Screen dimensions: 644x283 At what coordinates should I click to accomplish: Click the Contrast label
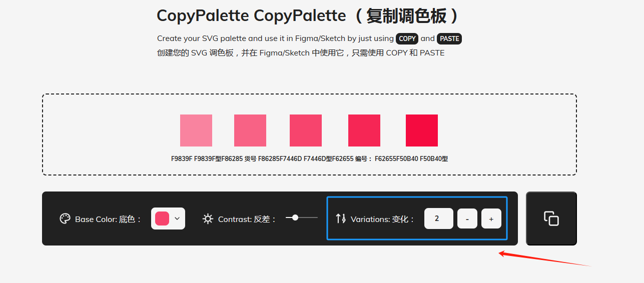click(247, 219)
